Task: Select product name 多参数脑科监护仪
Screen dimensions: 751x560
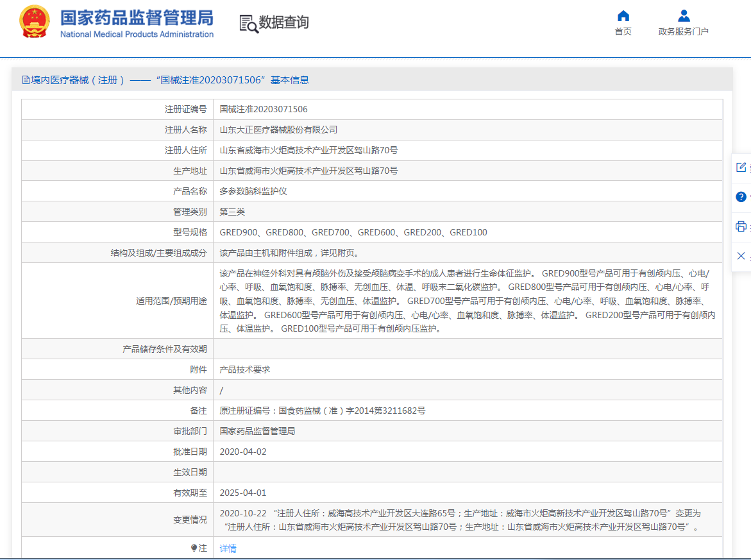Action: coord(253,192)
